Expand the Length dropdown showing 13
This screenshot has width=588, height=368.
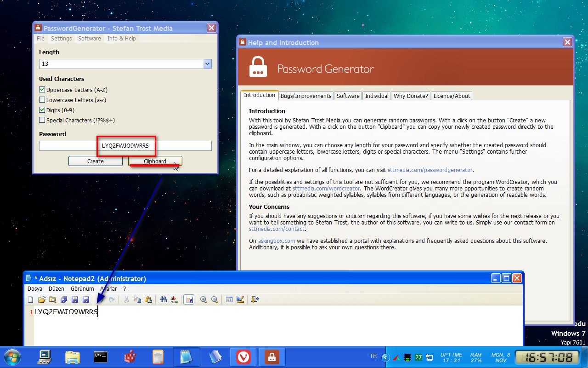point(207,64)
